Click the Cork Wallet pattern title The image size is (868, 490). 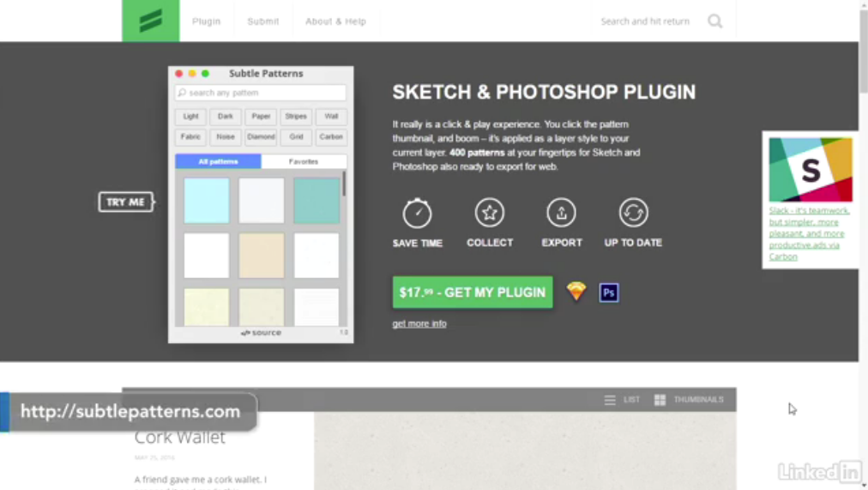(x=180, y=438)
